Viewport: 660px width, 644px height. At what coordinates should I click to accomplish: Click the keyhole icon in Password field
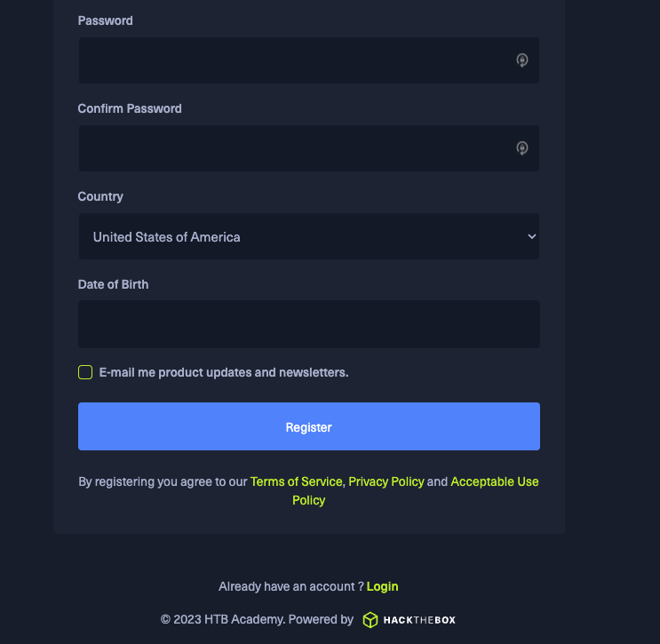pos(522,60)
